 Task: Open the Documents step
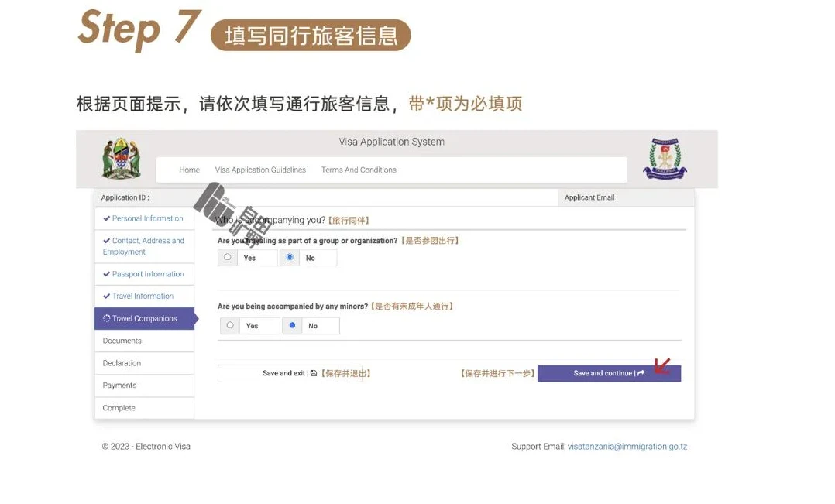point(144,341)
